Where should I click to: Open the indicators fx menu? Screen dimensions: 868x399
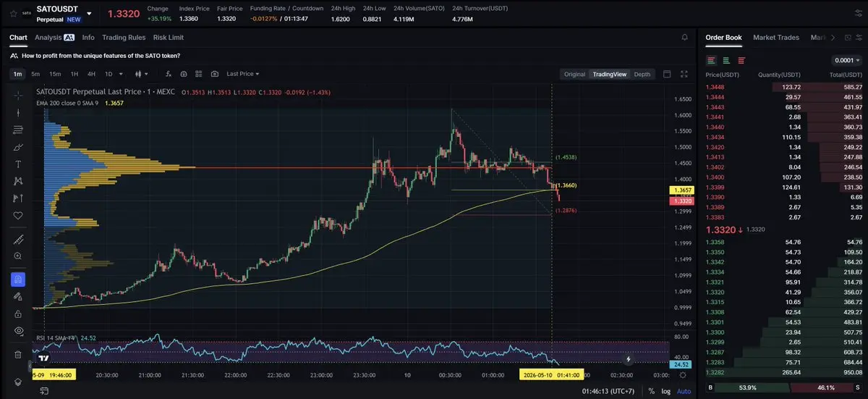[x=169, y=74]
